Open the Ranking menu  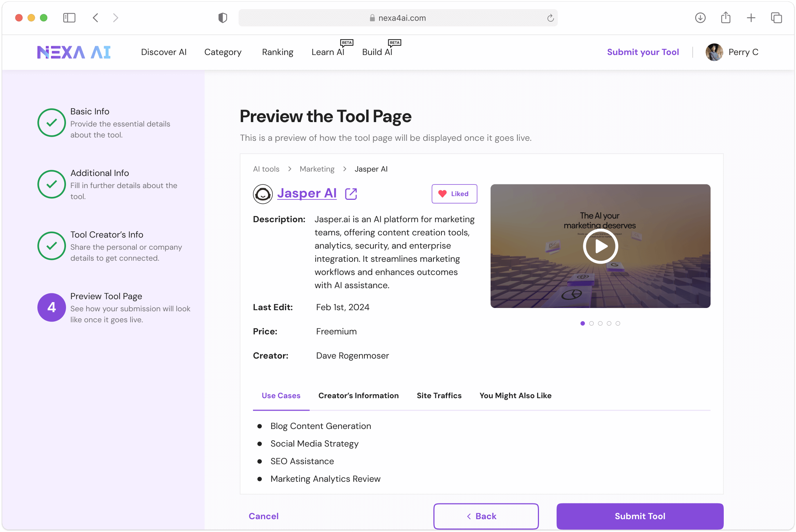(x=278, y=52)
